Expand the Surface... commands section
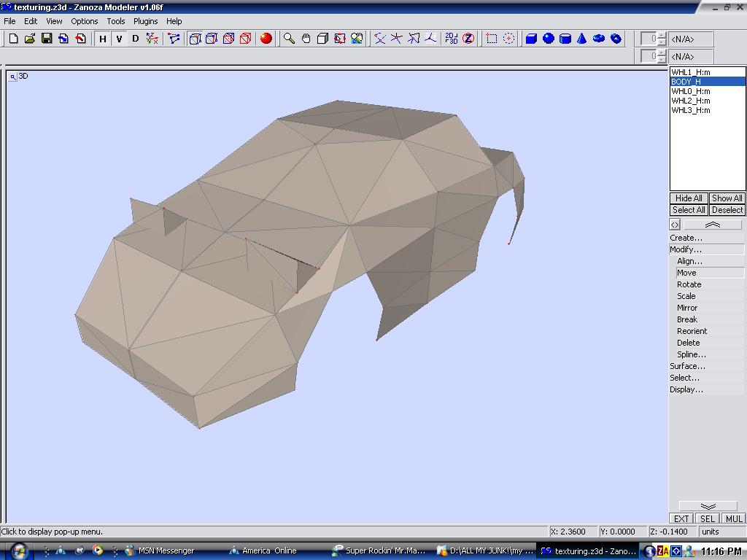The width and height of the screenshot is (747, 560). (687, 366)
